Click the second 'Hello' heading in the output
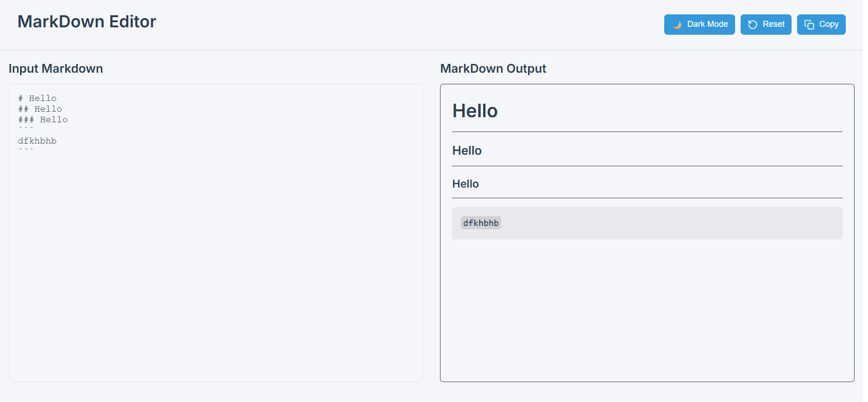The image size is (868, 402). [467, 150]
